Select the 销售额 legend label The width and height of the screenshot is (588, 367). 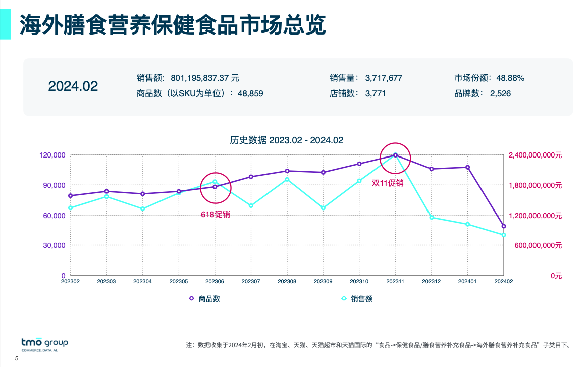362,299
